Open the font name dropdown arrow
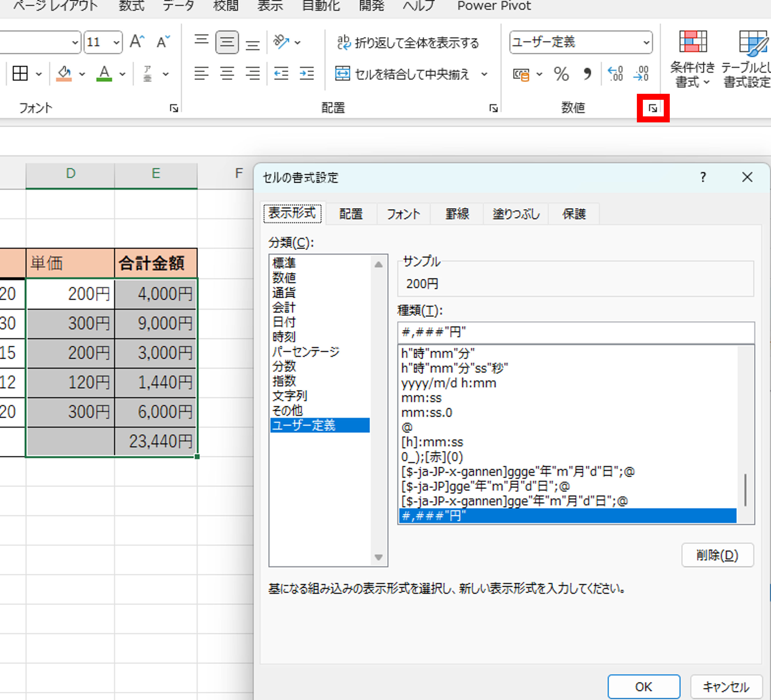The width and height of the screenshot is (771, 700). tap(75, 42)
